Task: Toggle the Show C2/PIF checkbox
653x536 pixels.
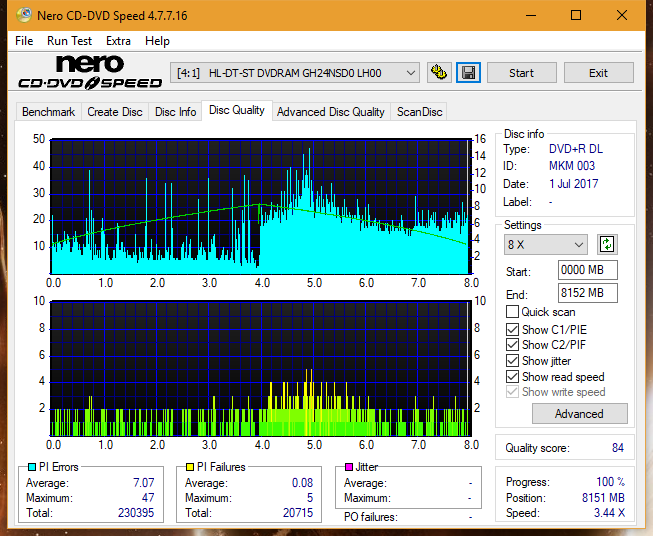Action: (x=512, y=345)
